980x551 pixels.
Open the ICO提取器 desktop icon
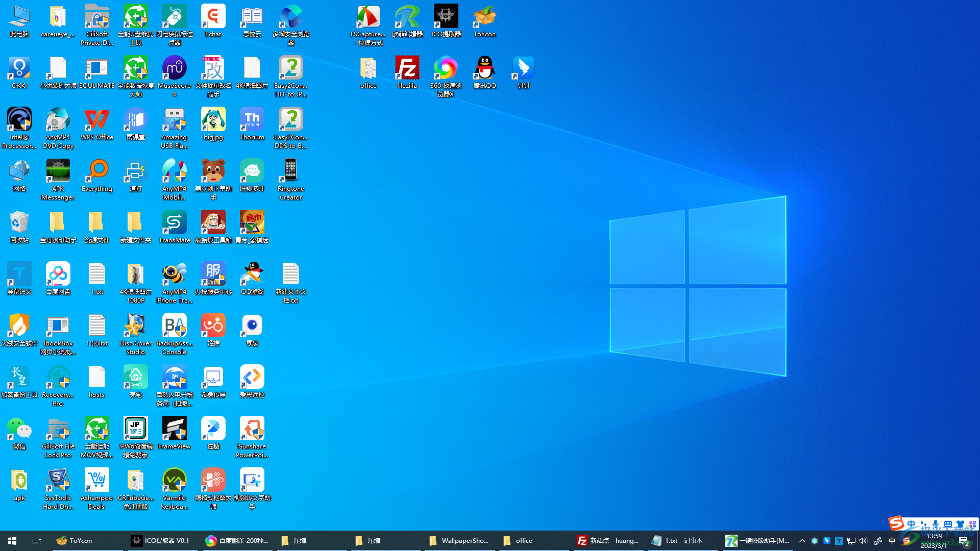[x=446, y=20]
